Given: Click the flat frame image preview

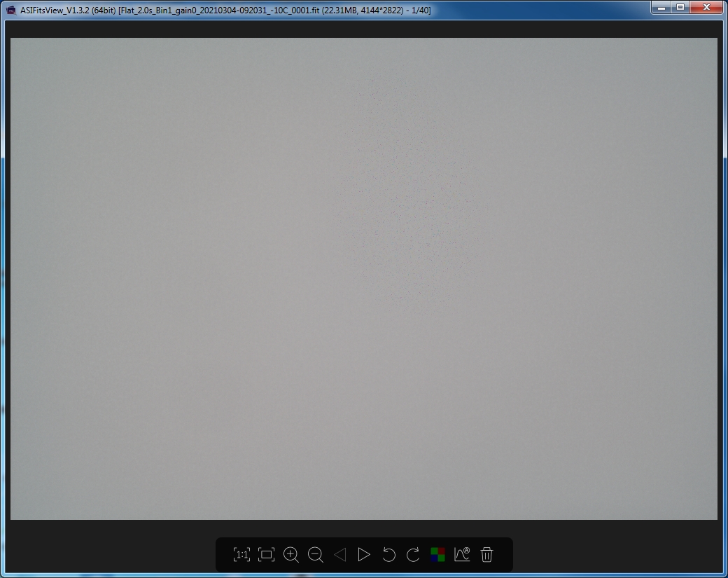Looking at the screenshot, I should click(x=364, y=279).
